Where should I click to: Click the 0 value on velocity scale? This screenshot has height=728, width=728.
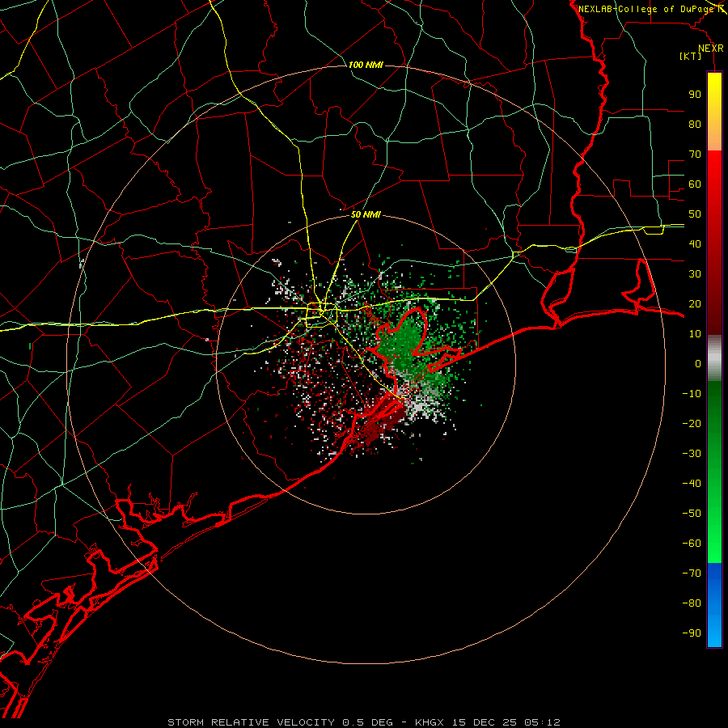[x=698, y=363]
